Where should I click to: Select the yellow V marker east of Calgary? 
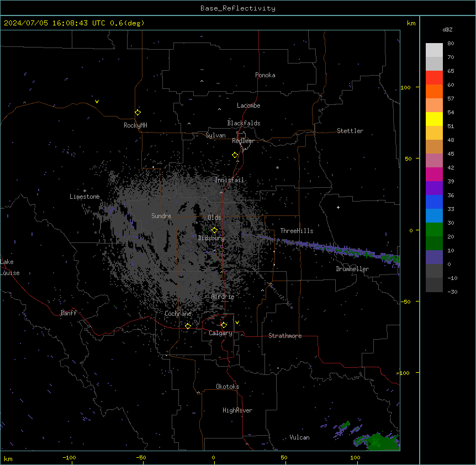[237, 323]
